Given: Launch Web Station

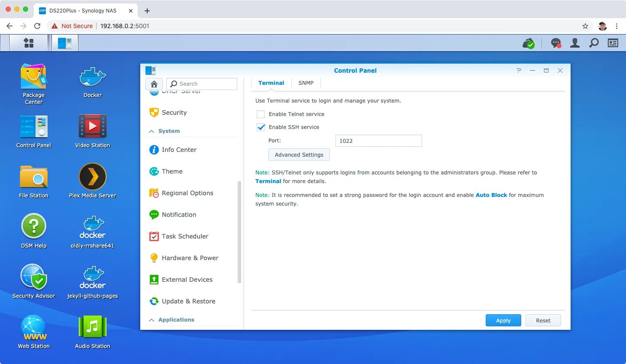Looking at the screenshot, I should point(34,332).
